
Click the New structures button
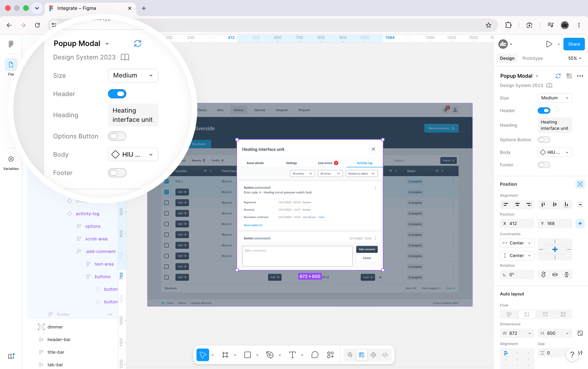coord(441,128)
